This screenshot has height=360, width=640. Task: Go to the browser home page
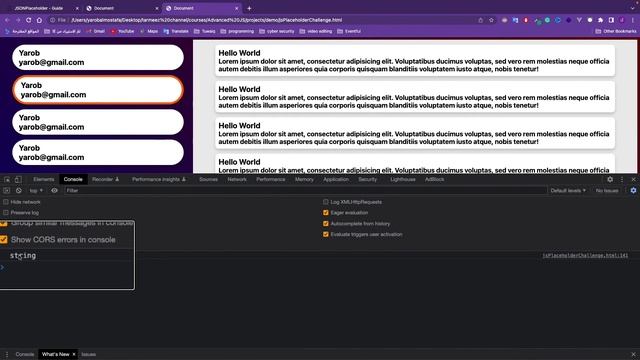[39, 20]
